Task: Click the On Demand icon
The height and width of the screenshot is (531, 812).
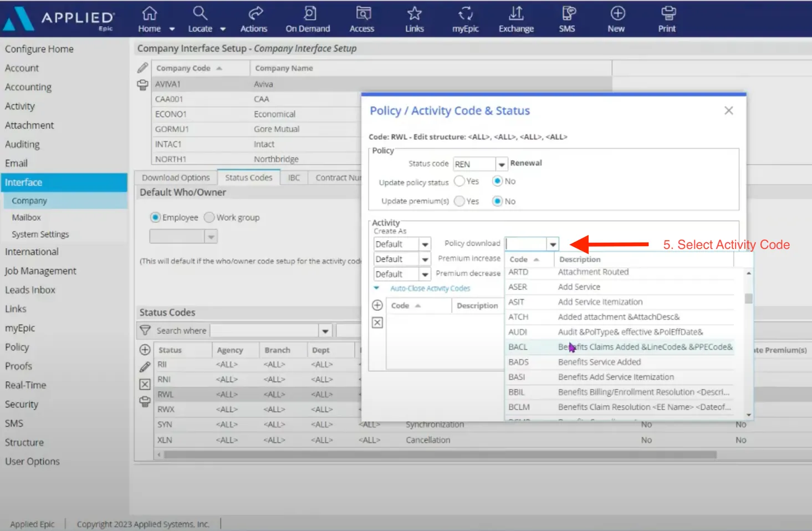Action: click(308, 19)
